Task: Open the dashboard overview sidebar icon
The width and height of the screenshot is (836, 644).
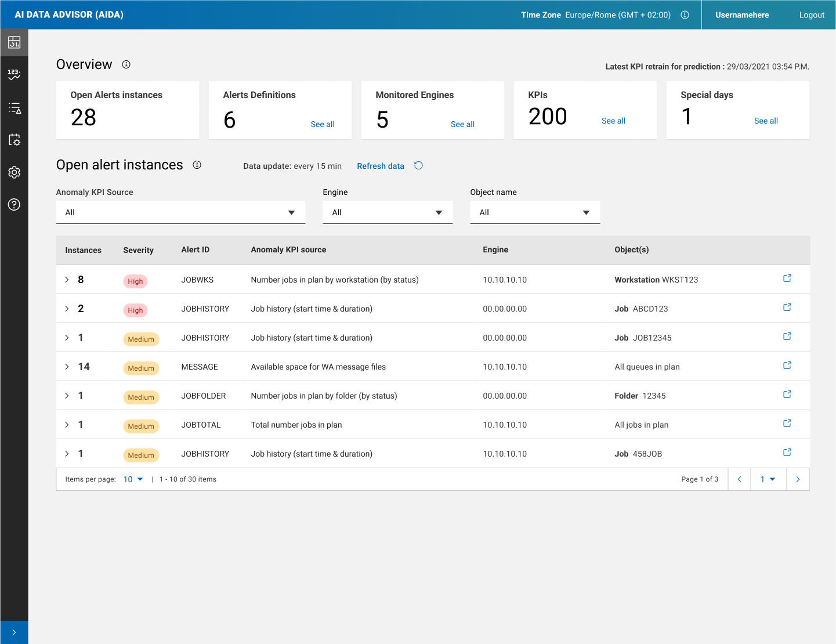Action: (14, 42)
